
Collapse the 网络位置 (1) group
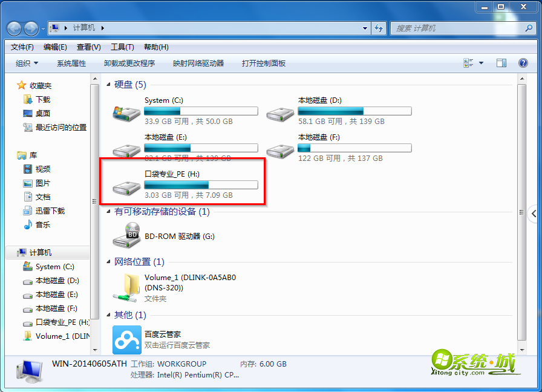(x=108, y=262)
